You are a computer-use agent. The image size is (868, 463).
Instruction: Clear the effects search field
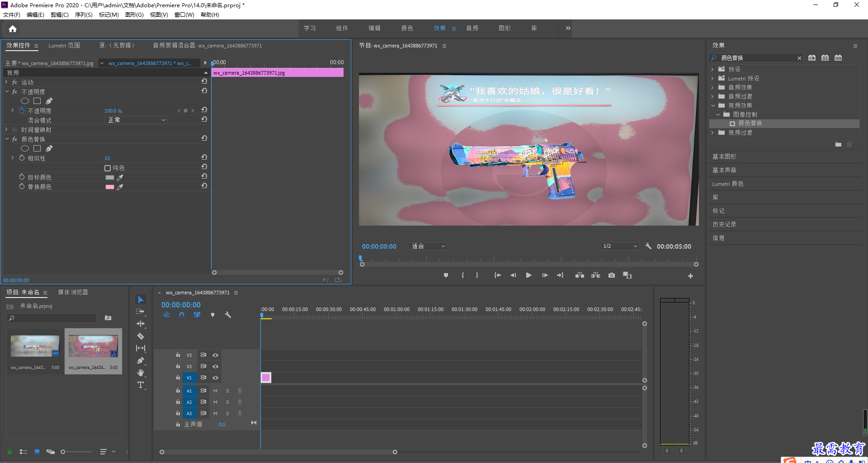(x=799, y=58)
